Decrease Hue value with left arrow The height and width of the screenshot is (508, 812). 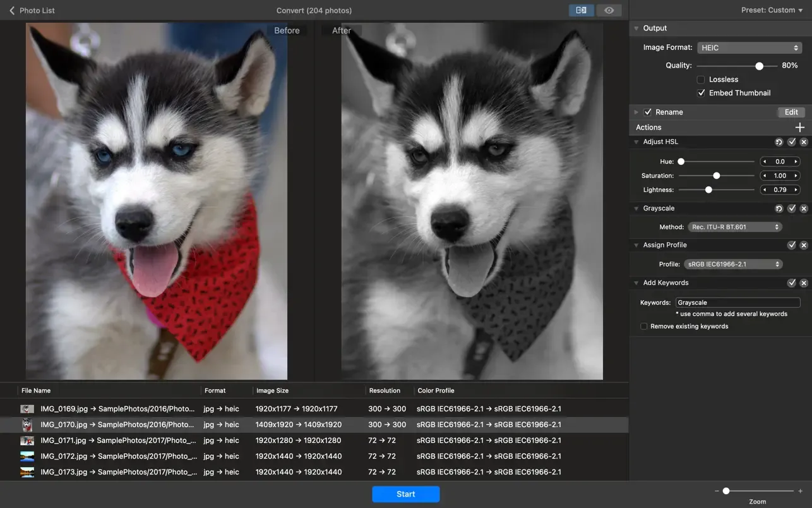point(765,162)
